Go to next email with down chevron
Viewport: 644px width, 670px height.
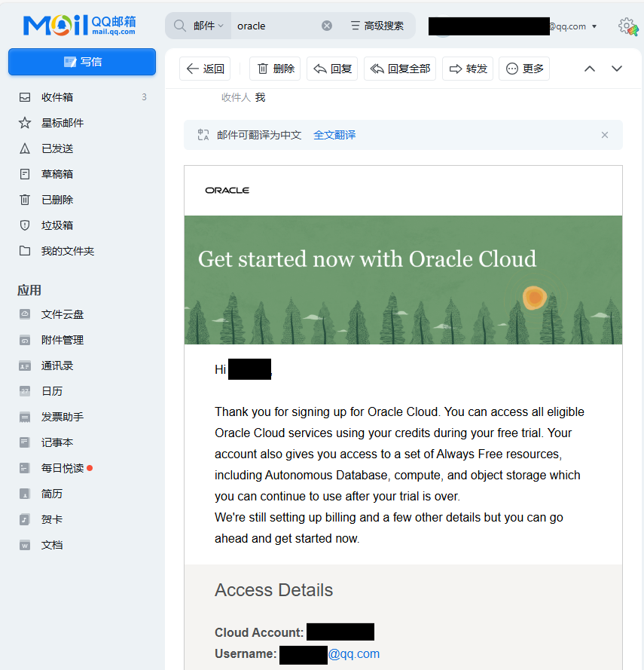(x=617, y=69)
